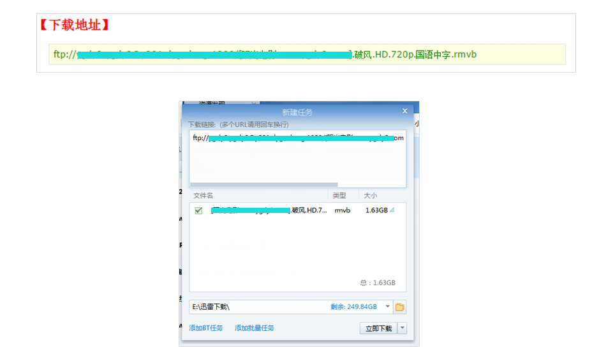Open the 添加BT任务 link

206,328
